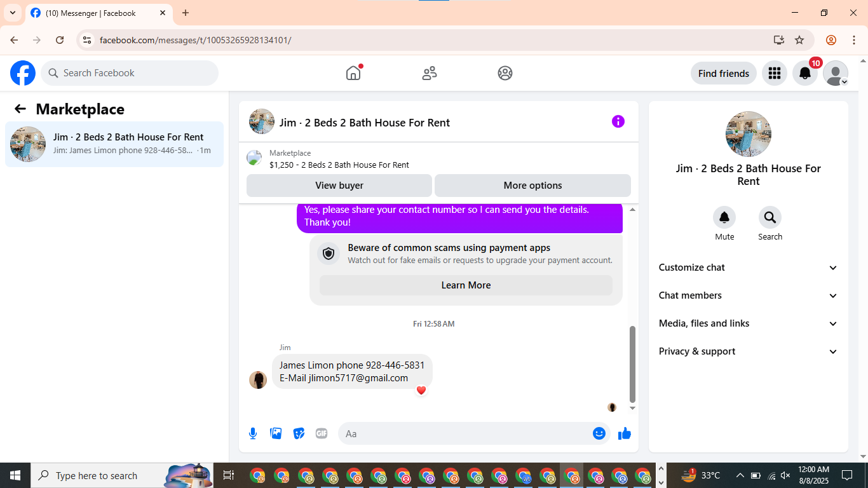Click the More options button
The width and height of the screenshot is (868, 488).
[x=532, y=186]
